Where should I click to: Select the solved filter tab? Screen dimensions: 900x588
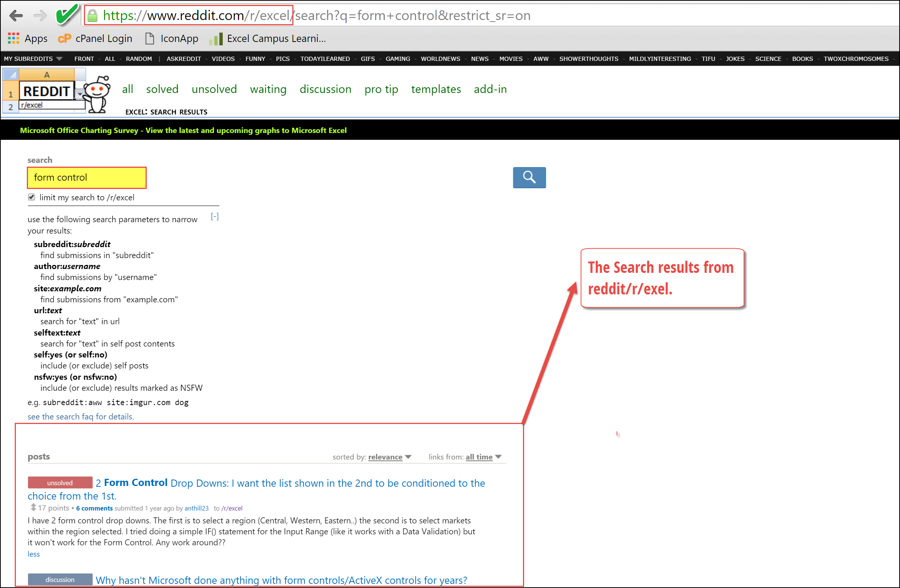coord(162,89)
